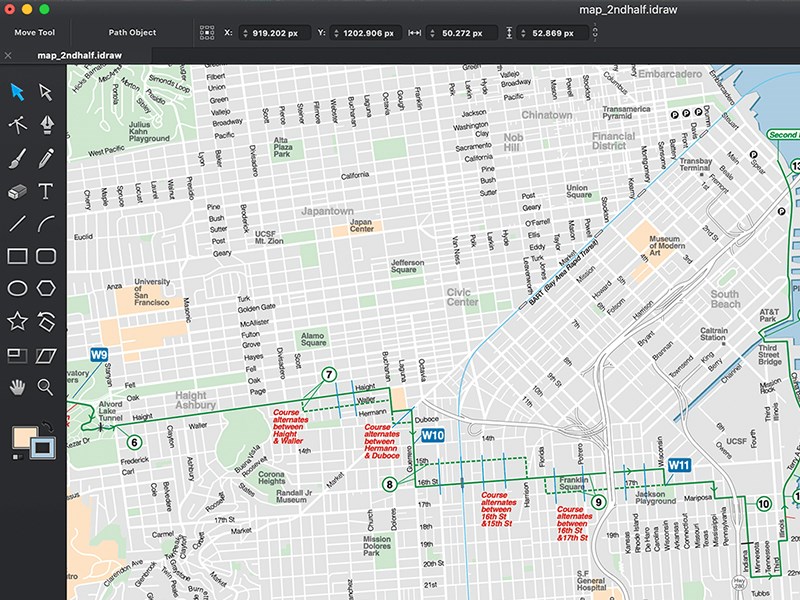800x600 pixels.
Task: Click the 'Financial District' map label
Action: (613, 141)
